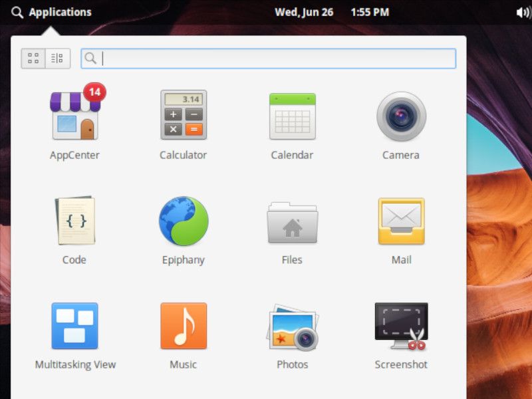The height and width of the screenshot is (399, 532).
Task: Open the date and time indicator
Action: pos(332,12)
